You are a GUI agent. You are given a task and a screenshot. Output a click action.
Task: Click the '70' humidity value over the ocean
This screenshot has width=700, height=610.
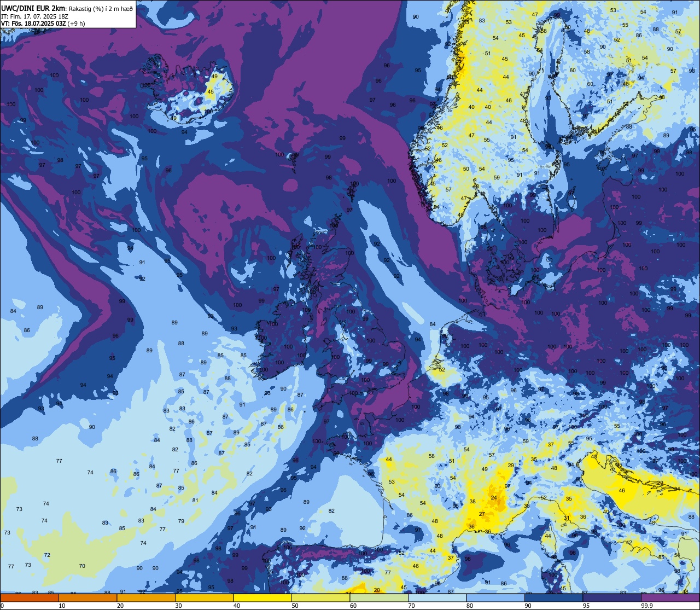click(x=82, y=566)
